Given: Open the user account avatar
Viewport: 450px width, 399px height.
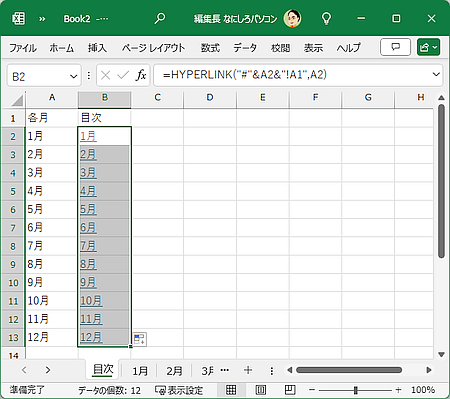Looking at the screenshot, I should click(292, 18).
